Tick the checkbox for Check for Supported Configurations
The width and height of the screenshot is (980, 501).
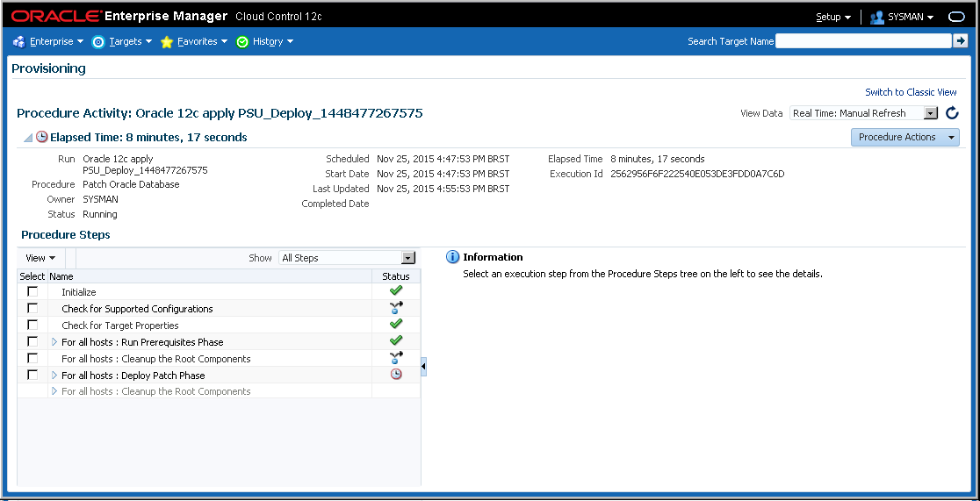coord(32,308)
